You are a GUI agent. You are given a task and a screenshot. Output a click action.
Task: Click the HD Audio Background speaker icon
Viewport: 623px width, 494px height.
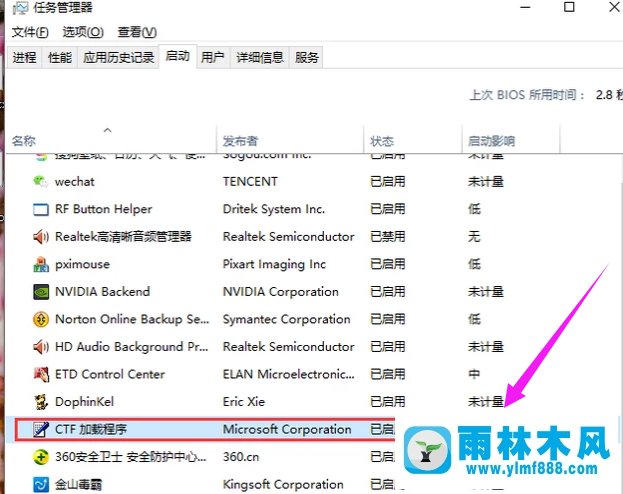click(41, 347)
